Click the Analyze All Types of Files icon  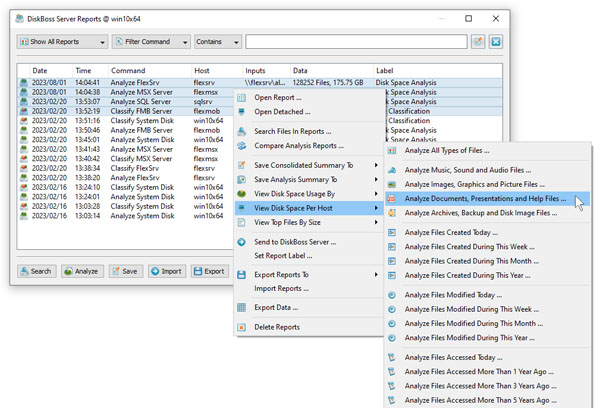point(392,151)
